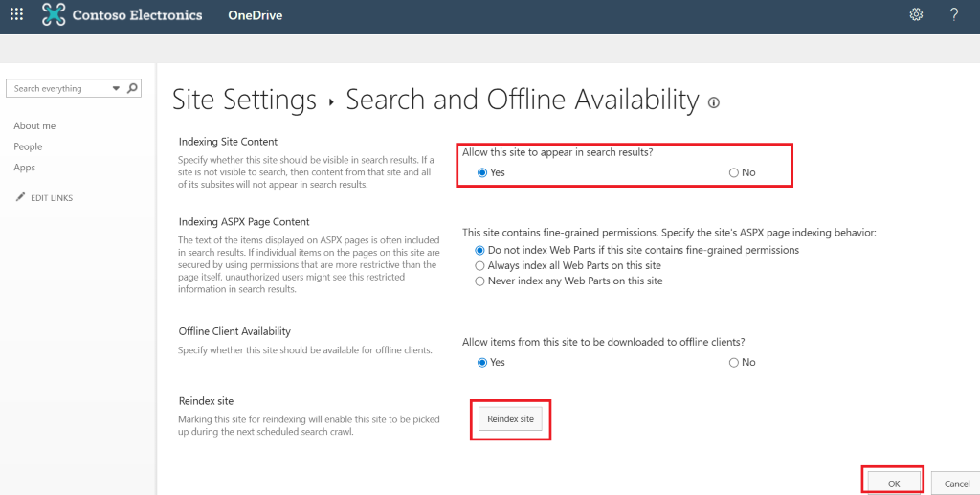The height and width of the screenshot is (495, 980).
Task: Click the EDIT LINKS link
Action: tap(52, 198)
